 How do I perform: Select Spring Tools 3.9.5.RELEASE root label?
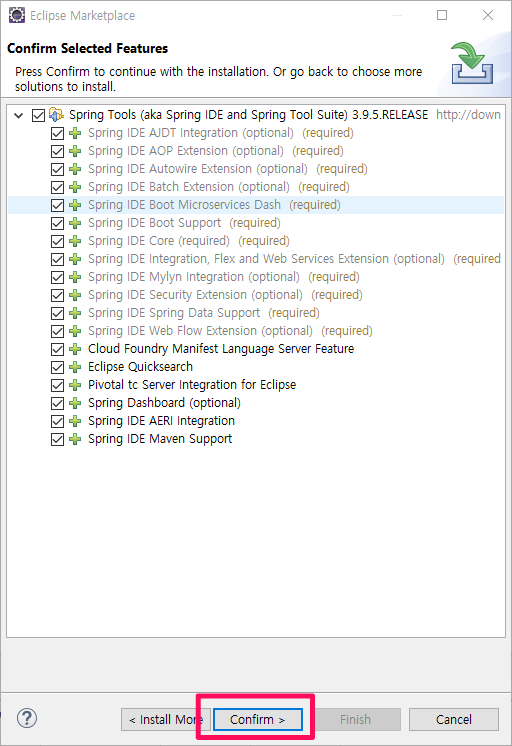coord(248,115)
